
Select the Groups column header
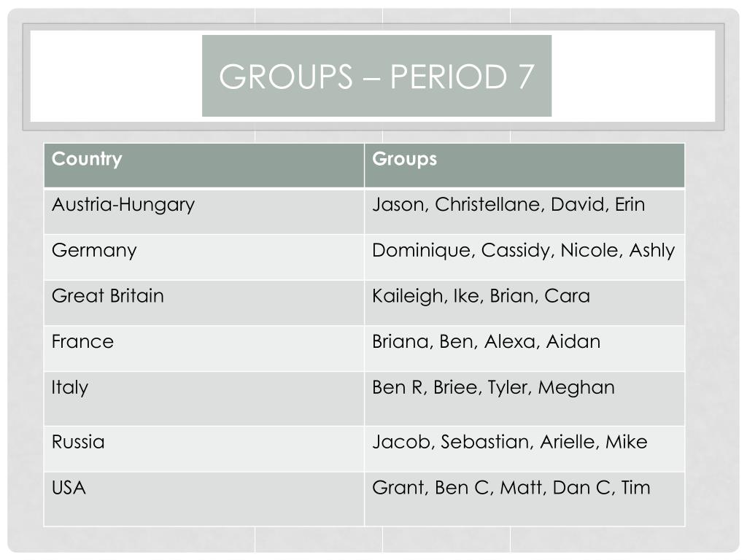coord(525,166)
